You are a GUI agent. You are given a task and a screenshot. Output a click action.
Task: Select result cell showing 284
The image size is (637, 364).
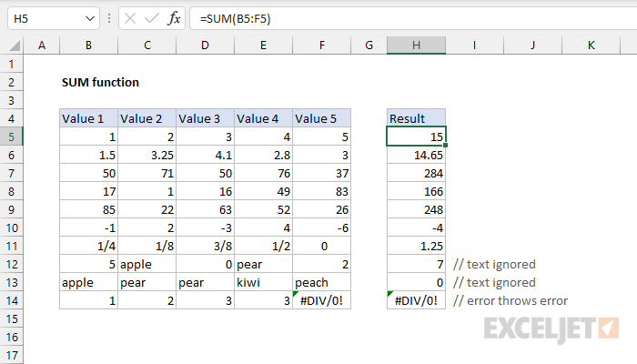point(416,174)
